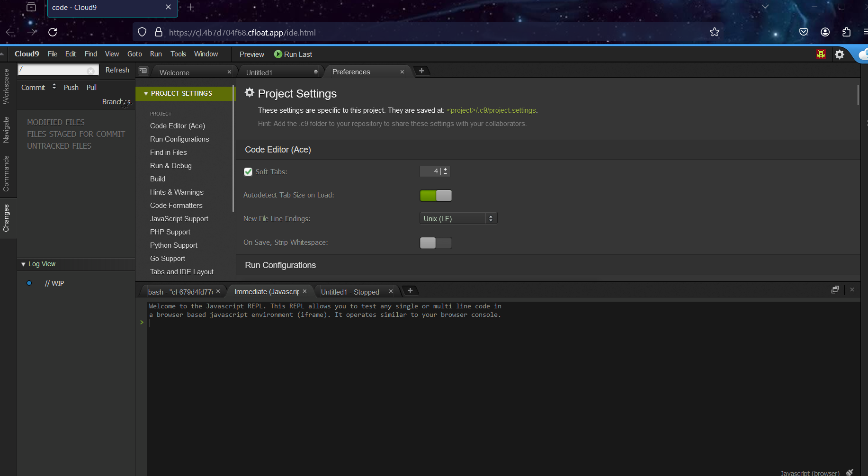868x476 pixels.
Task: Select Run Configurations in settings list
Action: click(x=179, y=139)
